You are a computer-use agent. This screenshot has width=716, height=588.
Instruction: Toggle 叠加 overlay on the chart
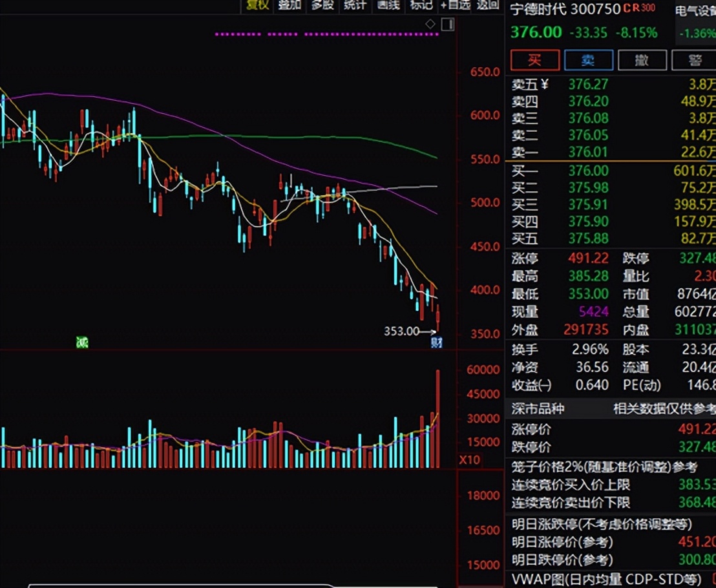tap(289, 5)
